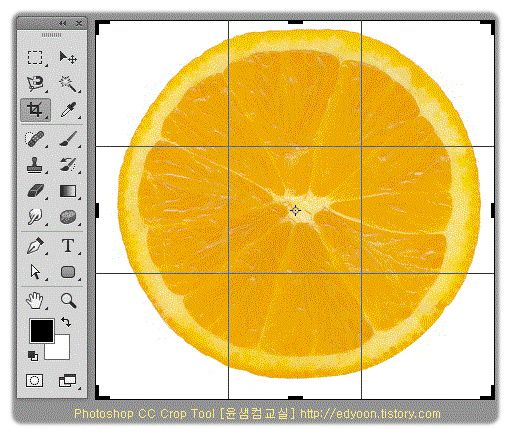The height and width of the screenshot is (436, 512).
Task: Pick the Magic Wand tool
Action: tap(68, 83)
